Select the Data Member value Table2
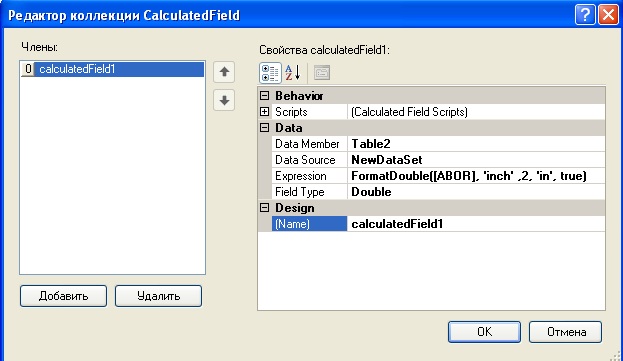 click(x=476, y=144)
